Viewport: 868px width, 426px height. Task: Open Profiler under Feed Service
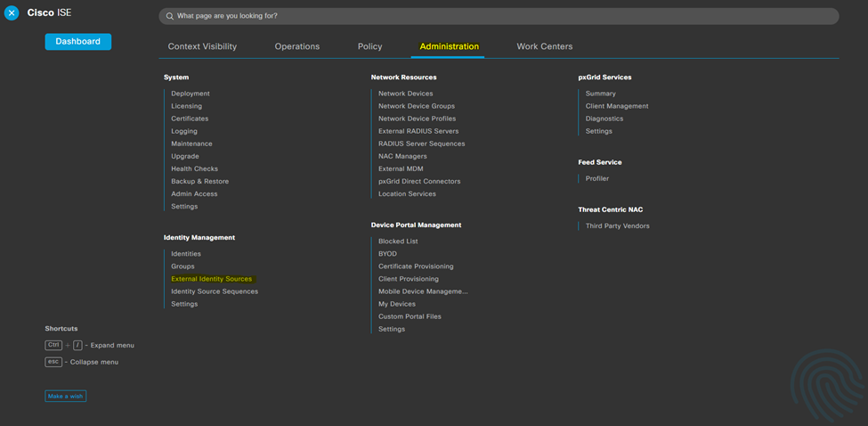point(596,178)
